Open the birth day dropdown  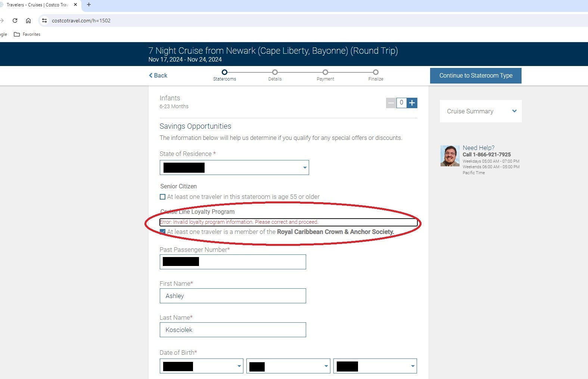(x=288, y=366)
